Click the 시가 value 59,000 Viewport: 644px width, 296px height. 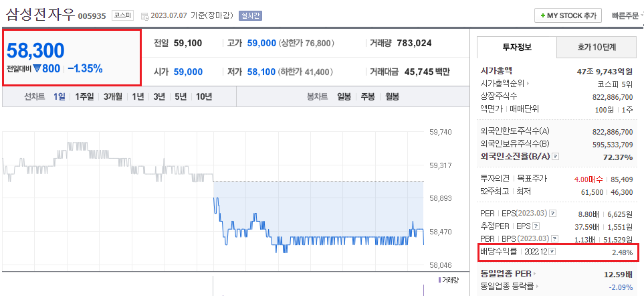tap(188, 72)
